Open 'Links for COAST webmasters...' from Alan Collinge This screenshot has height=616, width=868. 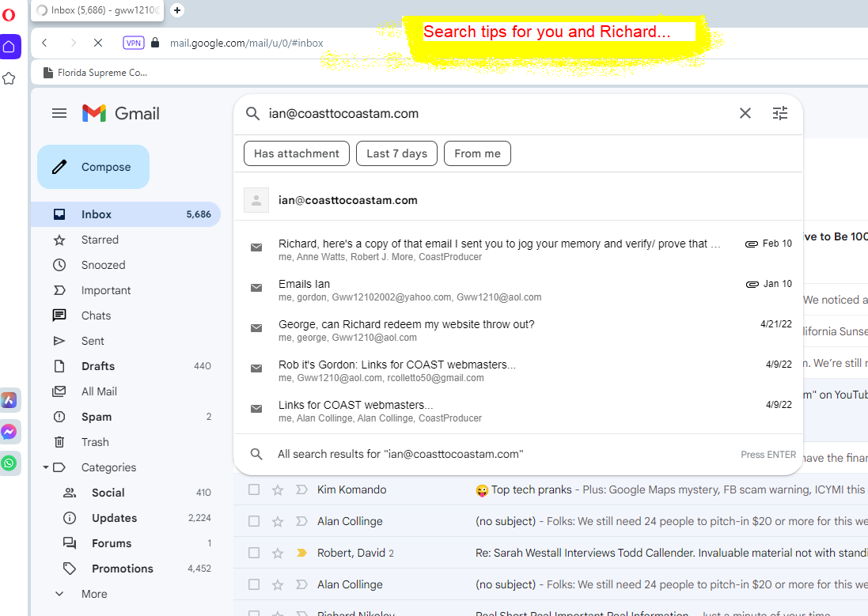pos(518,411)
